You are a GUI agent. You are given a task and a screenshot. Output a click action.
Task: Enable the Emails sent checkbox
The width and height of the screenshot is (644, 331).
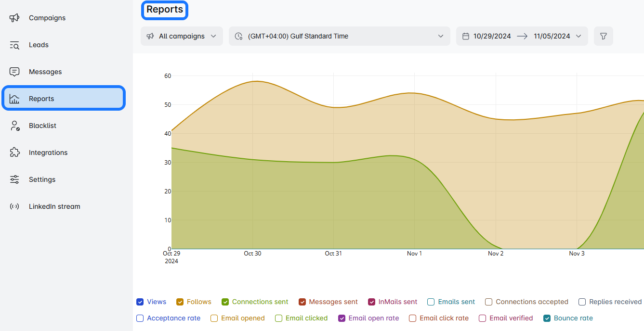point(431,302)
